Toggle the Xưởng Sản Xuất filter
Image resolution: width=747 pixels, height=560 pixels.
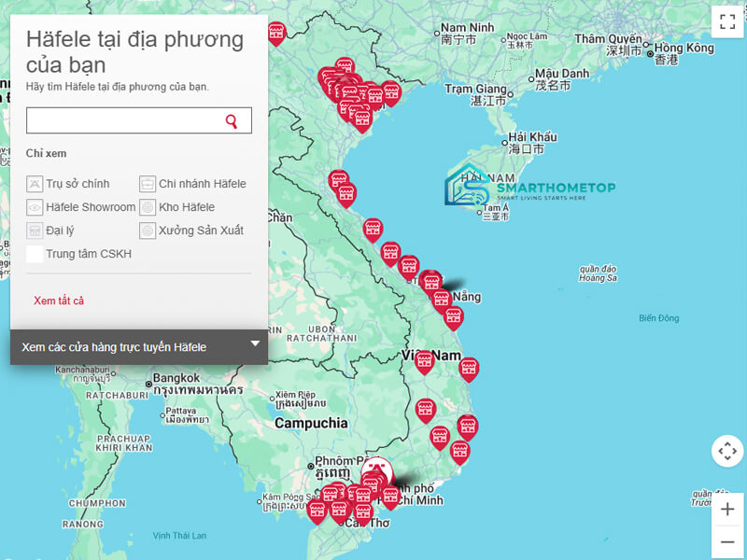[148, 231]
